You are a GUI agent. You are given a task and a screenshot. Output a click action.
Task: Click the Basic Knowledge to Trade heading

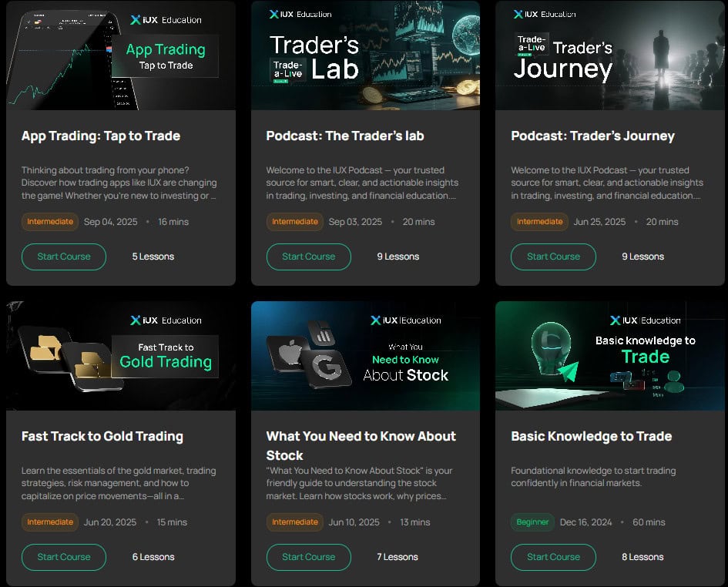(591, 437)
